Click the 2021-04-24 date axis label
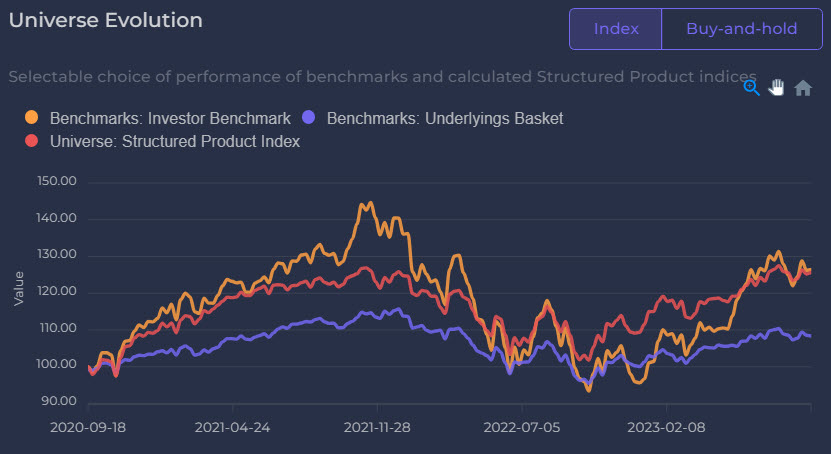The width and height of the screenshot is (831, 454). coord(232,427)
